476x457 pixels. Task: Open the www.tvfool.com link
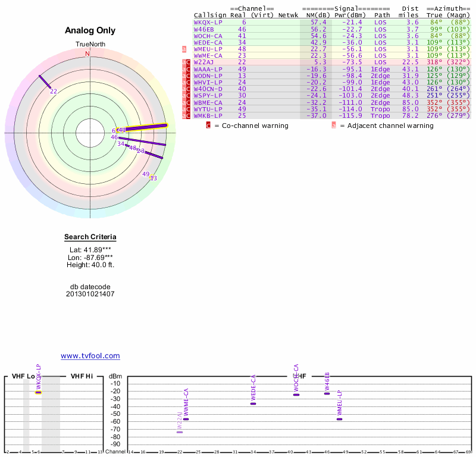(90, 356)
